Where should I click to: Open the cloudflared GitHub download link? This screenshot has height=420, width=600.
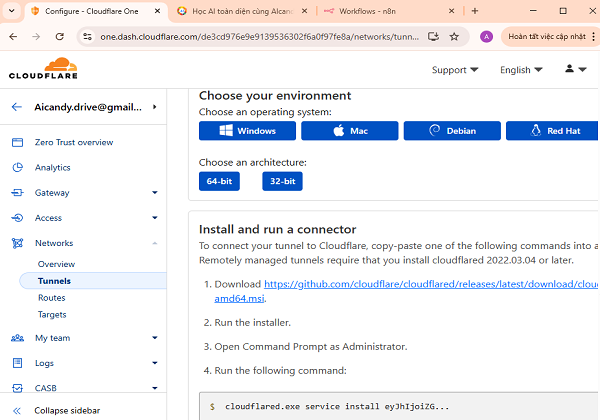coord(430,284)
